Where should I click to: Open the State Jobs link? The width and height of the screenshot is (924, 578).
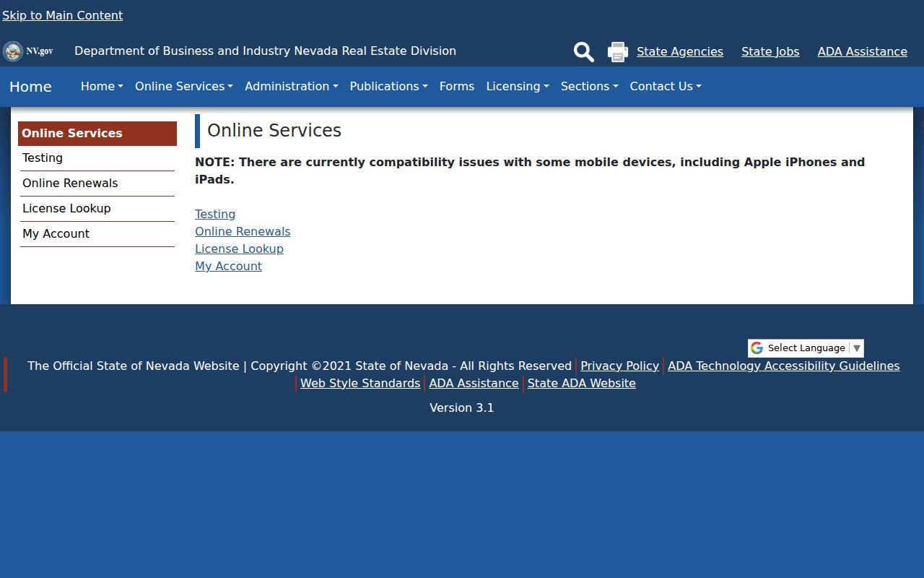click(x=770, y=51)
